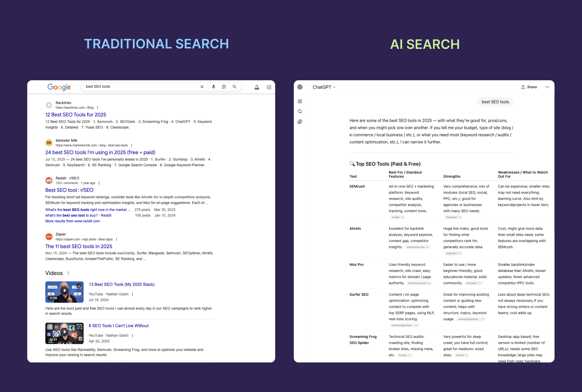582x392 pixels.
Task: Clear the Google search query with the X
Action: [202, 87]
